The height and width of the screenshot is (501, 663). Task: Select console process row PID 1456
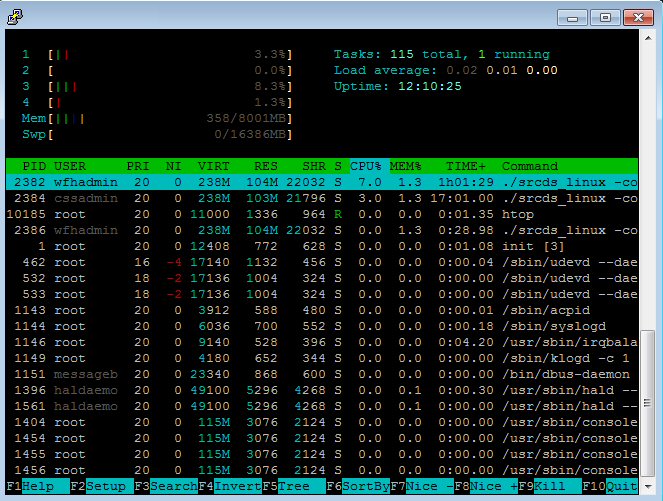[322, 471]
